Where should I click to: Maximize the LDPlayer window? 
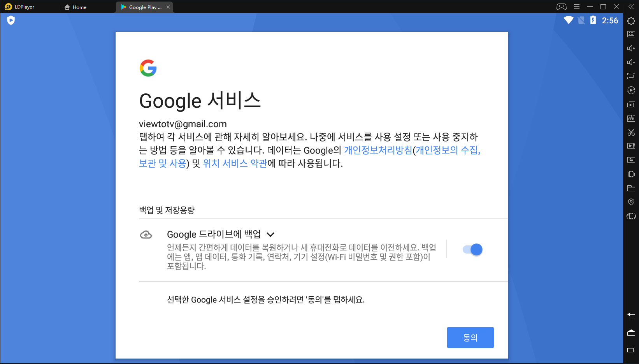(603, 7)
